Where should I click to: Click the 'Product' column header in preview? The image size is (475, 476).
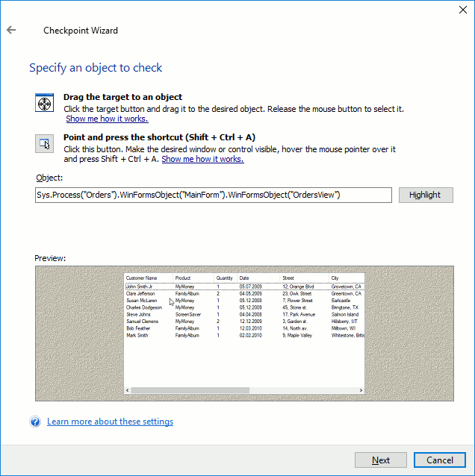point(193,278)
